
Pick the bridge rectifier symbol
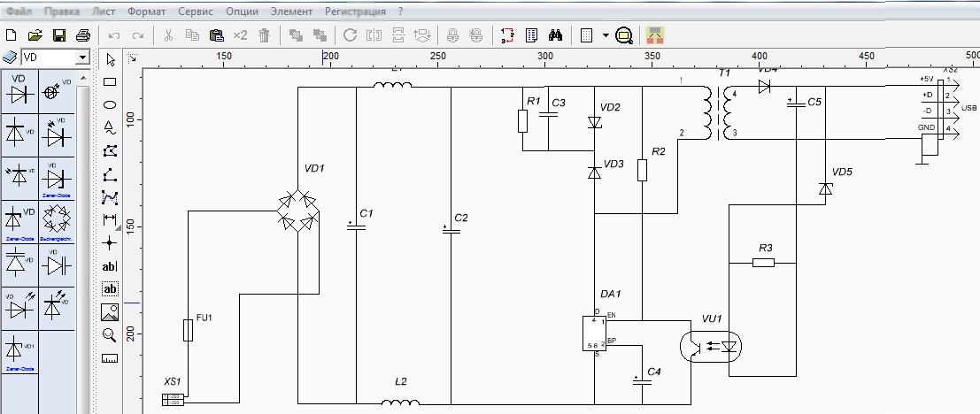click(x=56, y=221)
